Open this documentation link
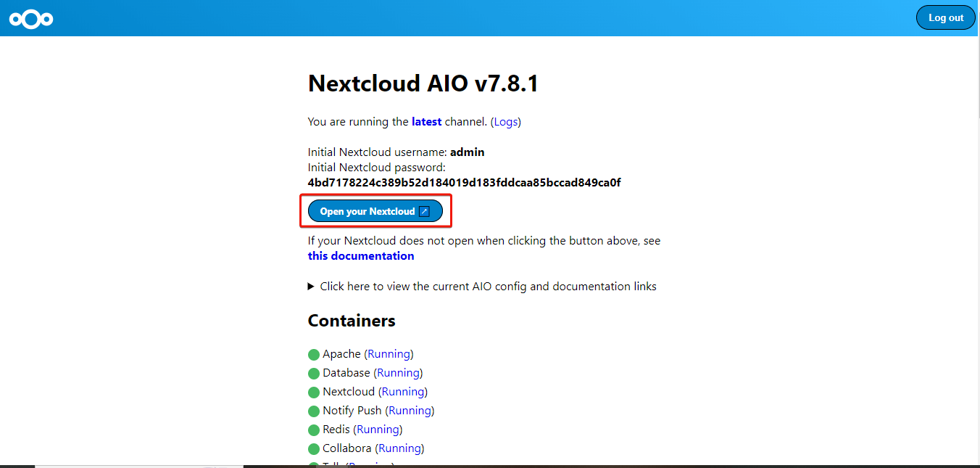This screenshot has width=980, height=468. pyautogui.click(x=360, y=255)
